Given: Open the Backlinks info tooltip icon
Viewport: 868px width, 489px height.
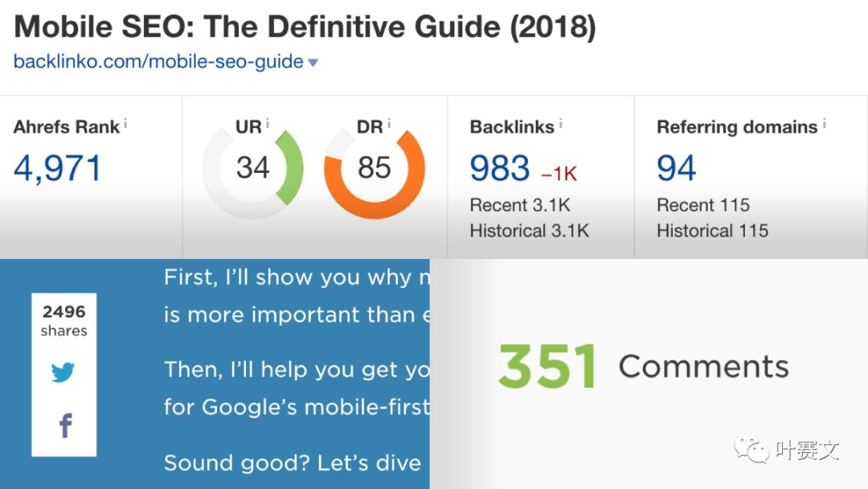Looking at the screenshot, I should tap(560, 124).
